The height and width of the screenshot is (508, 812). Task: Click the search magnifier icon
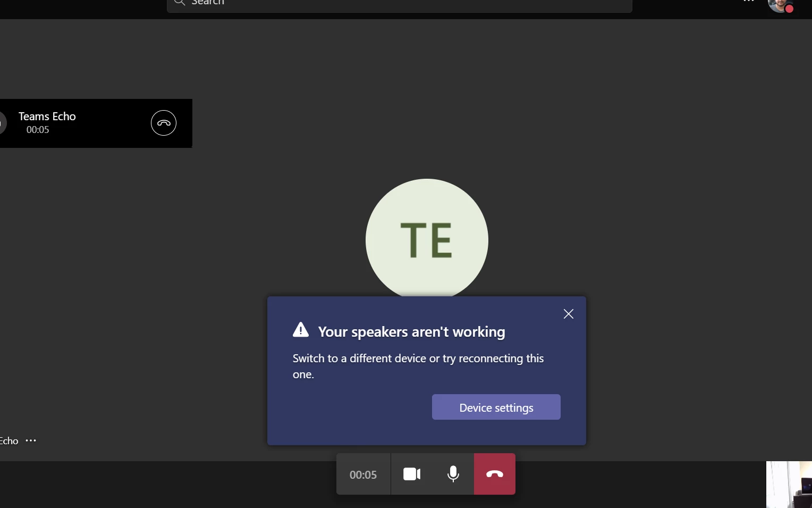pyautogui.click(x=180, y=2)
